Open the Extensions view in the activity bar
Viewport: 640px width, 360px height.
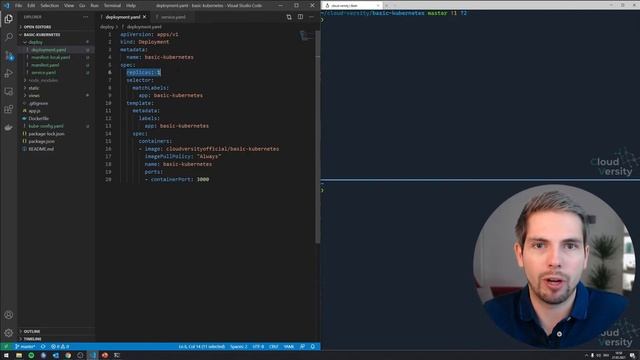[9, 109]
